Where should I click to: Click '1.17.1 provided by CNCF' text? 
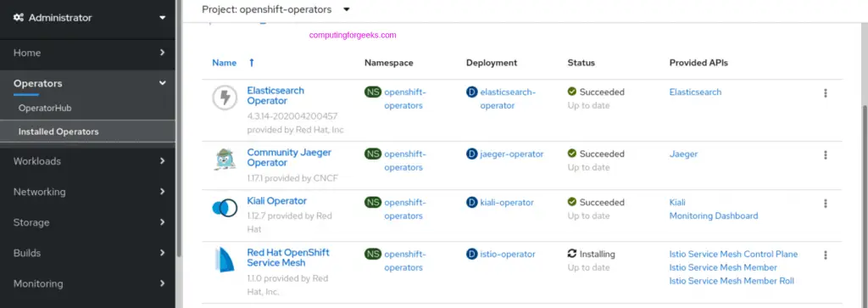(292, 178)
